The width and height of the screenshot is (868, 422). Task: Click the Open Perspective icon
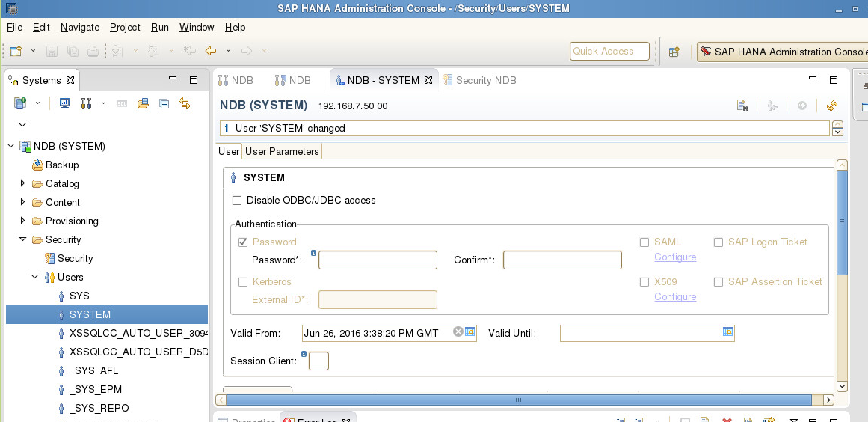[x=674, y=52]
